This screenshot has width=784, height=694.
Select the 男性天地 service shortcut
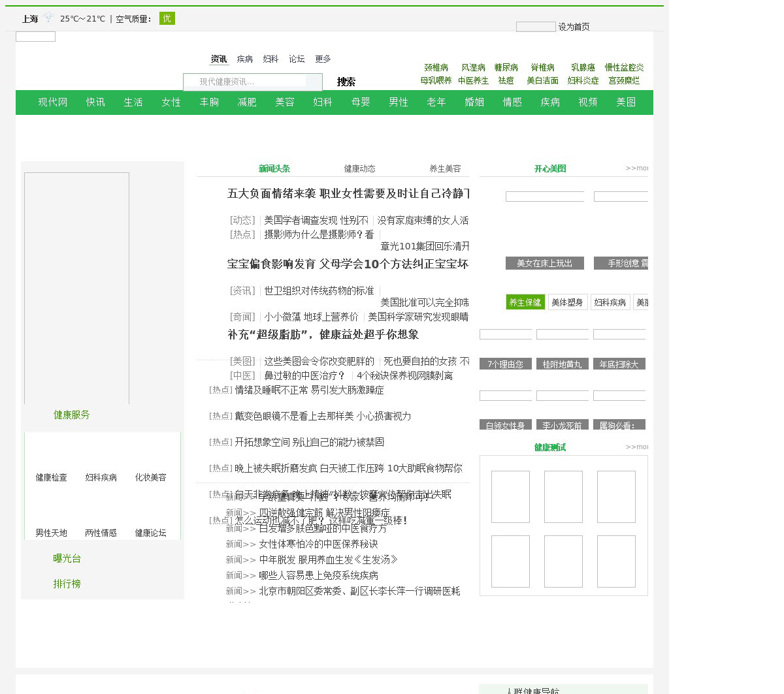[51, 533]
